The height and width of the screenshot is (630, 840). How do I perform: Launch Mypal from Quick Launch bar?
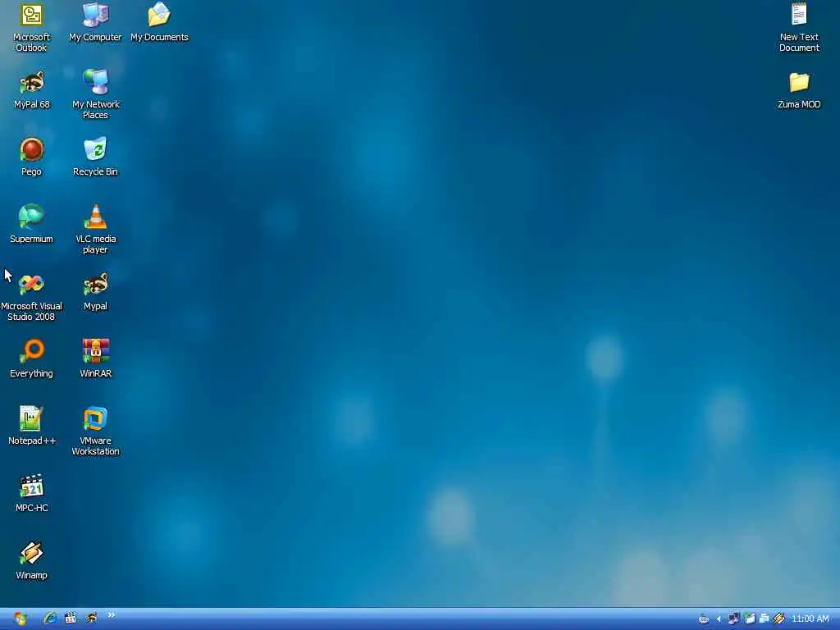click(x=92, y=618)
